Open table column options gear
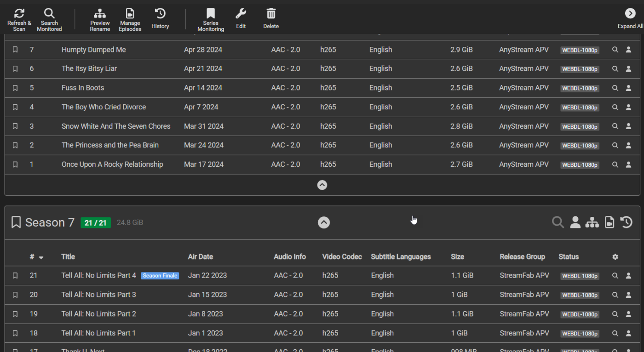 pos(615,257)
